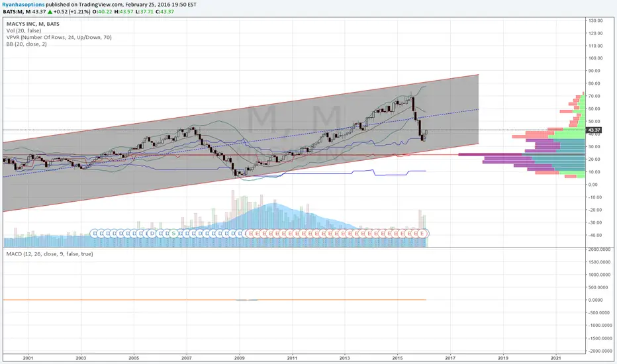Click the 2015 year label on the time axis
Viewport: 617px width, 364px height.
coord(397,358)
